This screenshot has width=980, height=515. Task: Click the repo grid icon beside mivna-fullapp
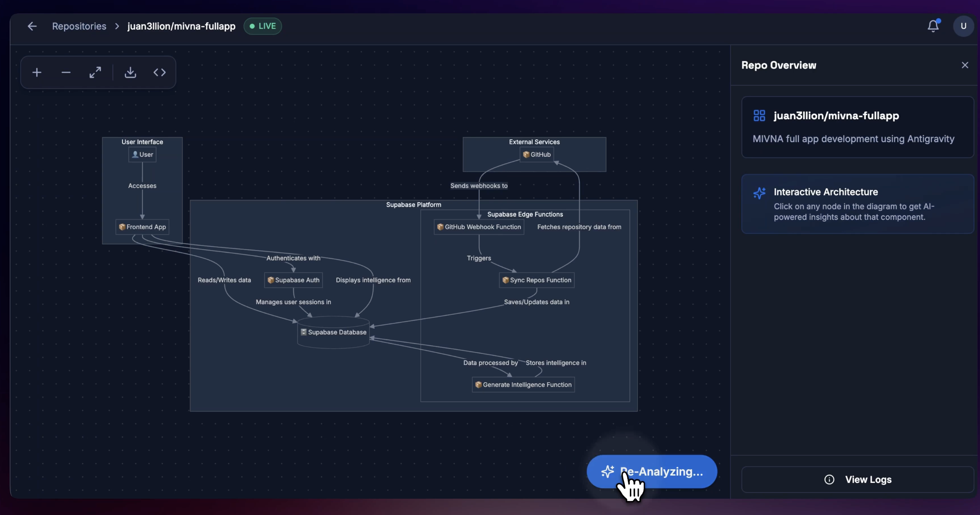(x=759, y=115)
